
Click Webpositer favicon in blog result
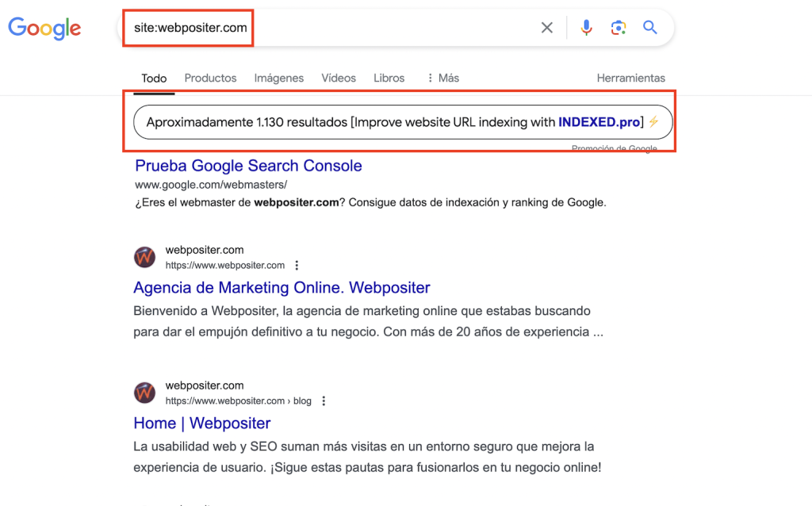click(x=144, y=393)
